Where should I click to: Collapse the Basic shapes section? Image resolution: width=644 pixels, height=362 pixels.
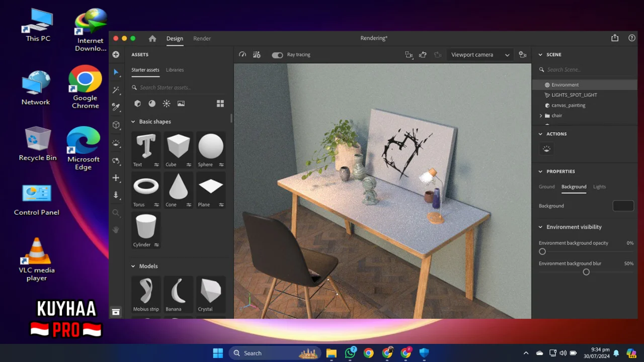[x=133, y=122]
